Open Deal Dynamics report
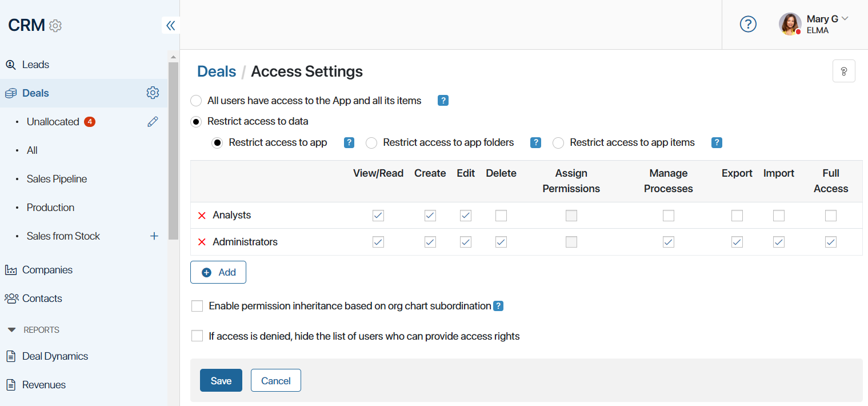868x406 pixels. 55,356
